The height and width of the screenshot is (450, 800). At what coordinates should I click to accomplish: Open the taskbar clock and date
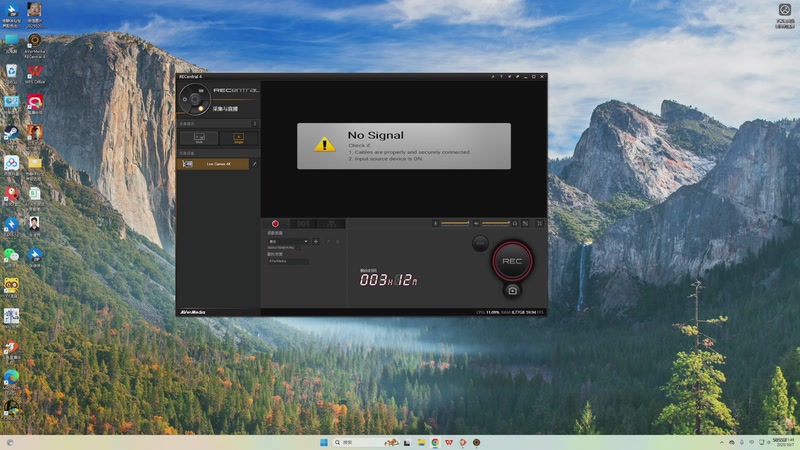click(x=783, y=442)
